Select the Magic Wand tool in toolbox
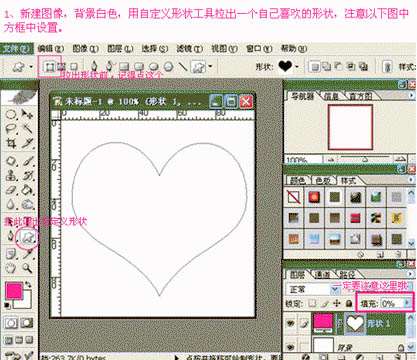 27,128
